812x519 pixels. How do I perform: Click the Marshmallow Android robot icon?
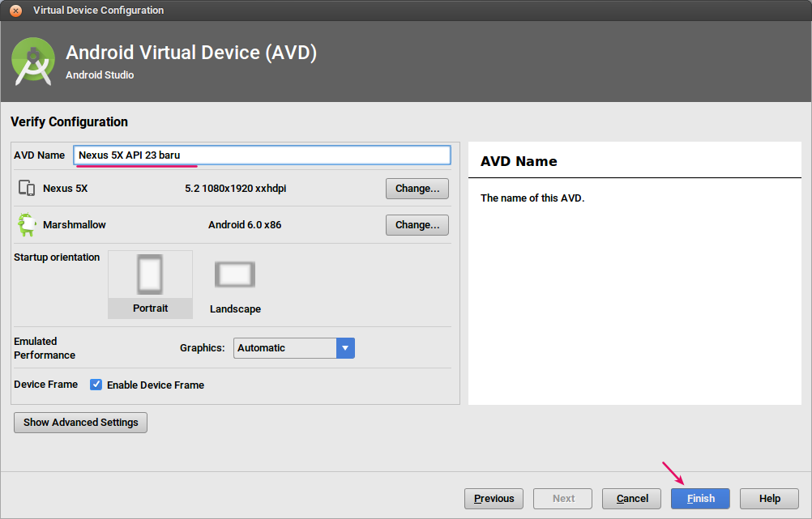coord(27,224)
